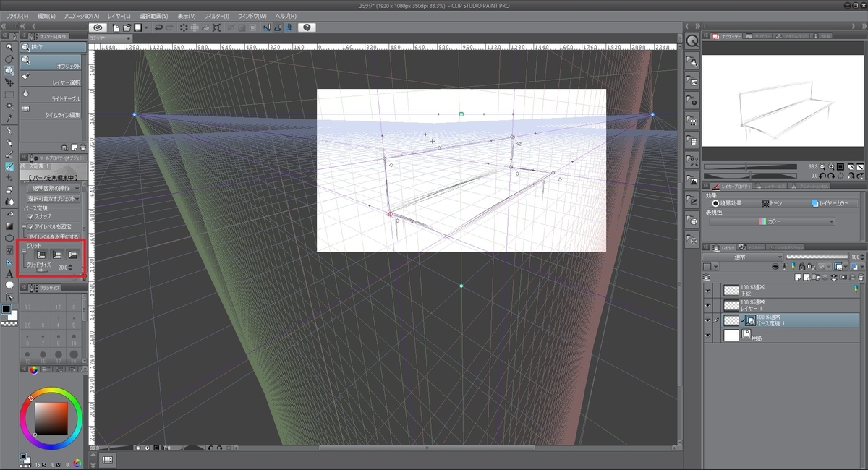
Task: Click the third XZ-plane grid button
Action: [72, 255]
